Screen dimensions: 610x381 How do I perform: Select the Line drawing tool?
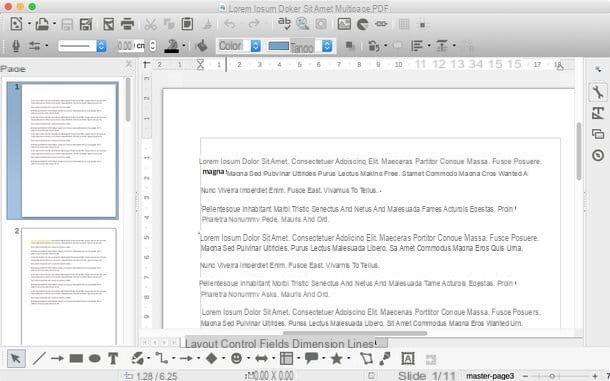tap(39, 358)
